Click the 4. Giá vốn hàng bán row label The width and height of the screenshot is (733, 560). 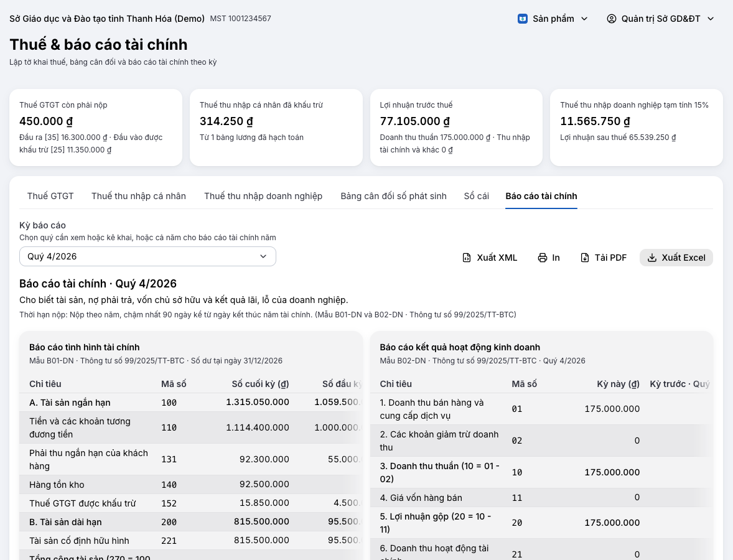point(421,498)
